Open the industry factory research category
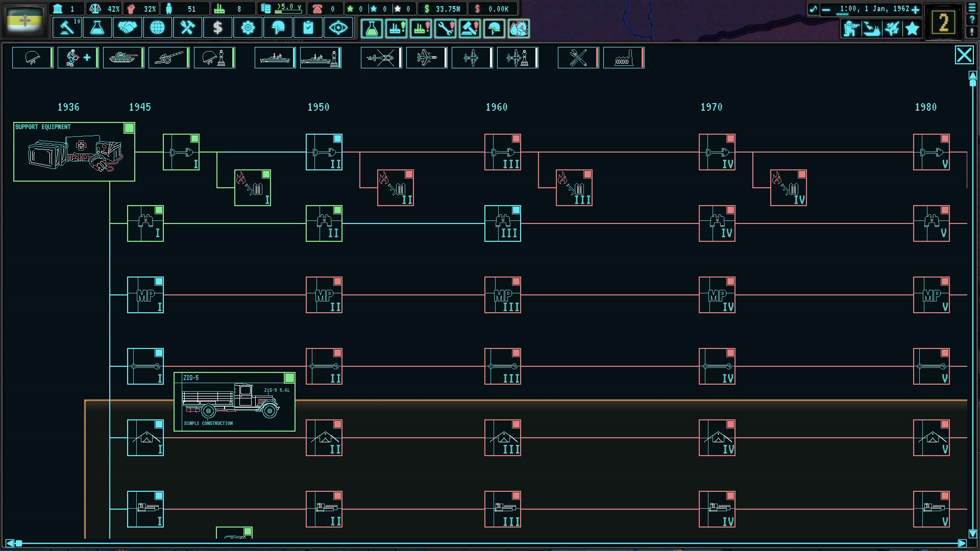 623,58
